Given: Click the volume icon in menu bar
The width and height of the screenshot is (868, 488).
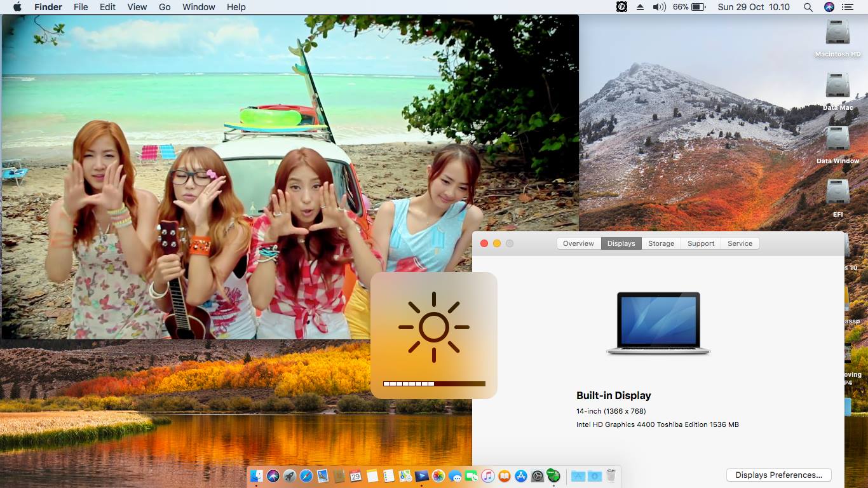Looking at the screenshot, I should (x=659, y=7).
